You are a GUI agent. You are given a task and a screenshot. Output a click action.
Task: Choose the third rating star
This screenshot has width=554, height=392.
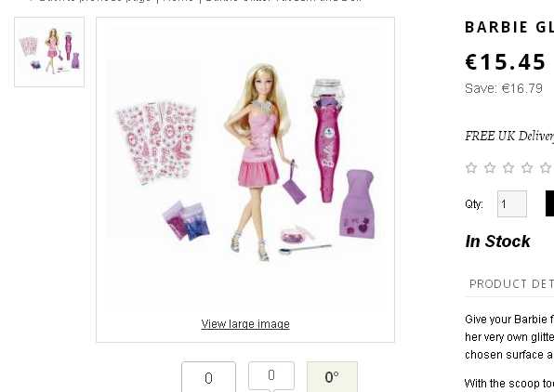508,168
